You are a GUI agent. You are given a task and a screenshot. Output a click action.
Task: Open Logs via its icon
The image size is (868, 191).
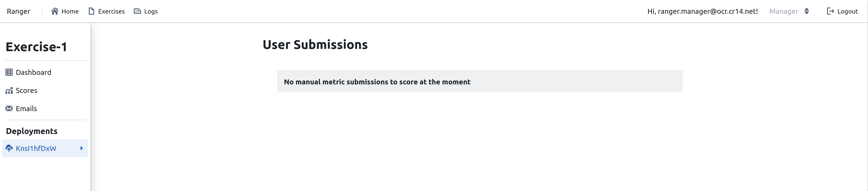click(x=137, y=11)
